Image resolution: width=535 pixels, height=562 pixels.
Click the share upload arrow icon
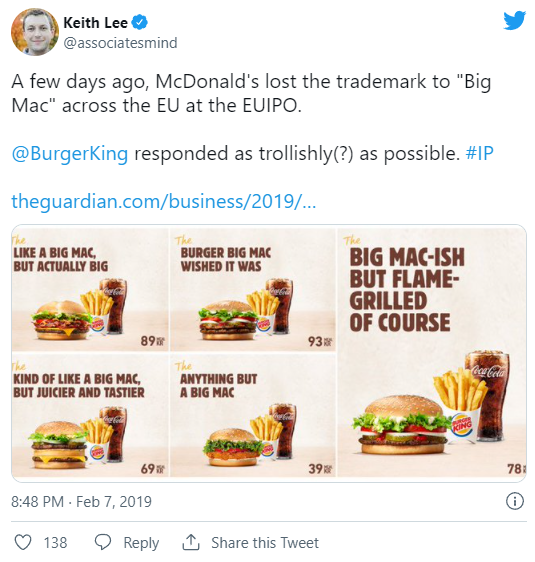click(x=191, y=542)
